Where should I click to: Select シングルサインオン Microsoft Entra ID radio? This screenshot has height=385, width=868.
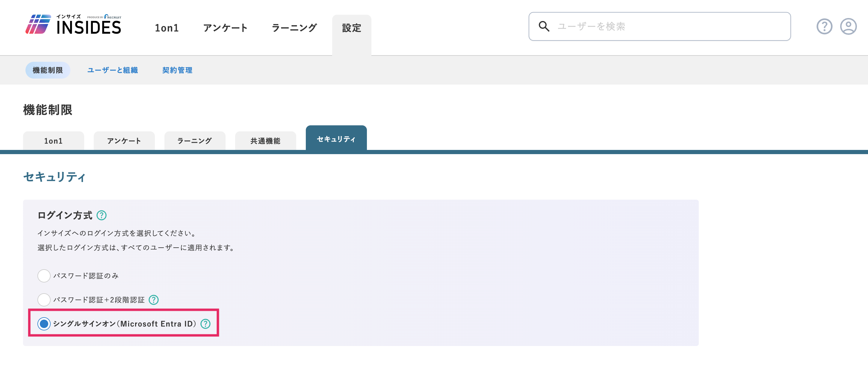click(x=44, y=324)
